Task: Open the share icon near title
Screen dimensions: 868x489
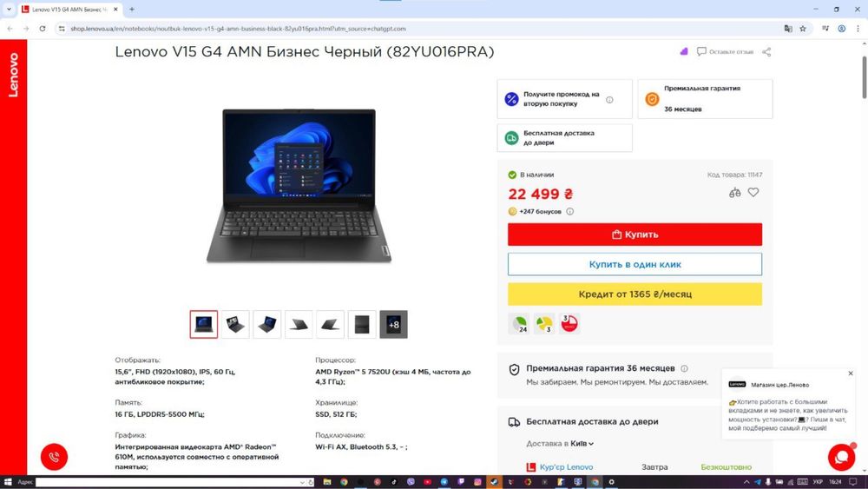Action: [x=766, y=51]
